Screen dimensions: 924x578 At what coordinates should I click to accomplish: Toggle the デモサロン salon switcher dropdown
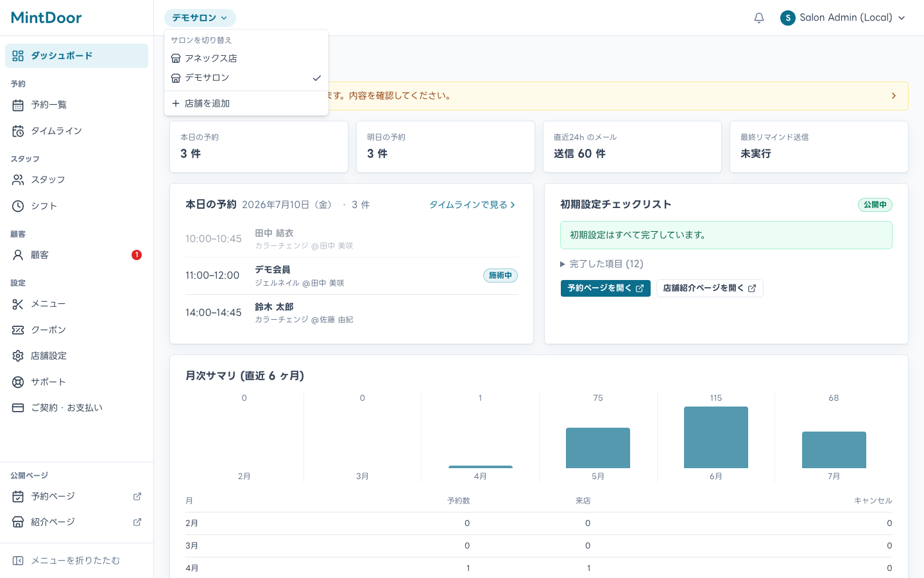click(200, 18)
